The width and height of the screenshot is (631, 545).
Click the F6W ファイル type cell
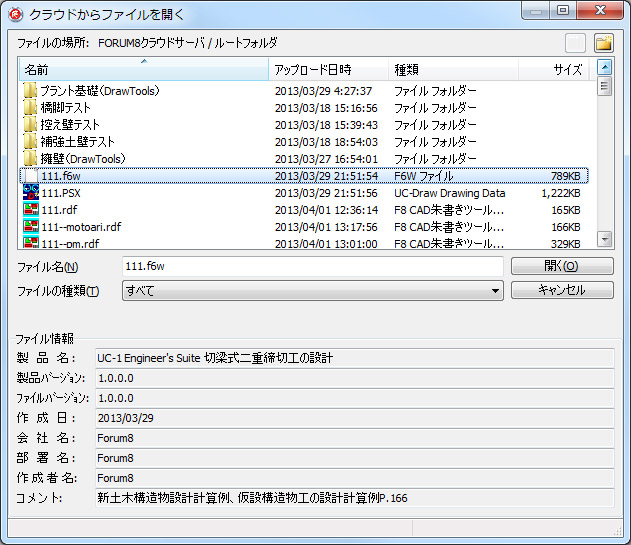click(x=424, y=176)
